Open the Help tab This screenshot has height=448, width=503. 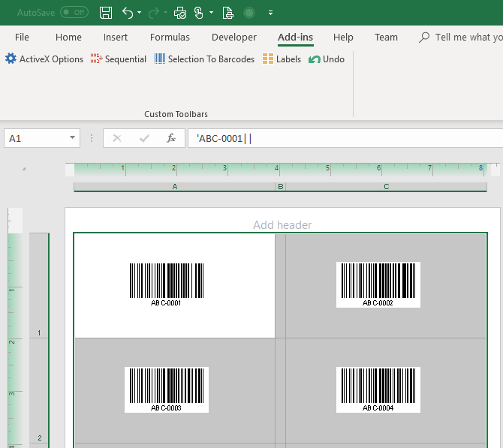tap(343, 38)
